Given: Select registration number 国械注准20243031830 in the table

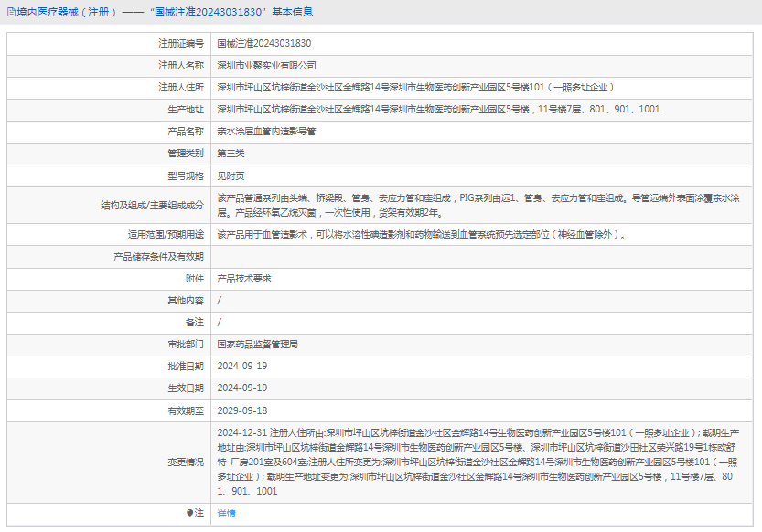Looking at the screenshot, I should (x=263, y=44).
